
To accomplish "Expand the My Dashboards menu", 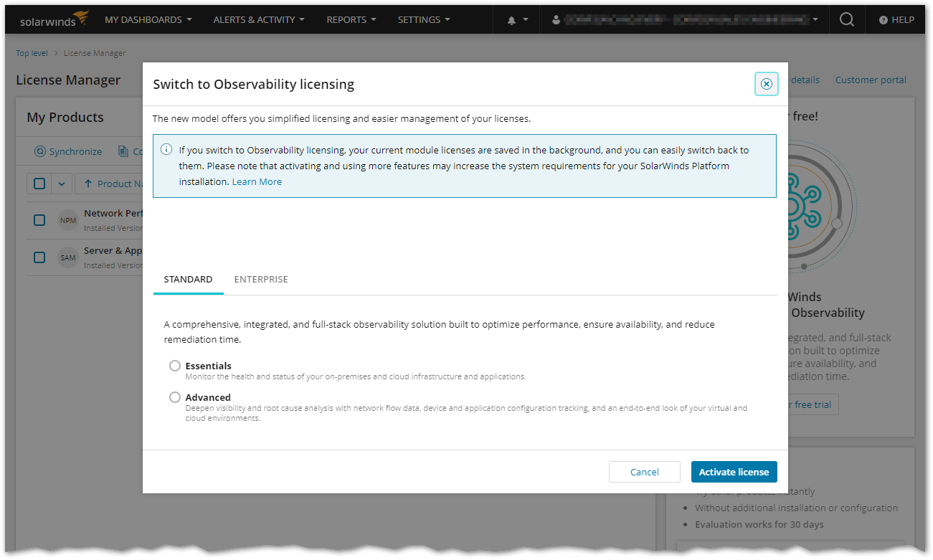I will pos(148,20).
